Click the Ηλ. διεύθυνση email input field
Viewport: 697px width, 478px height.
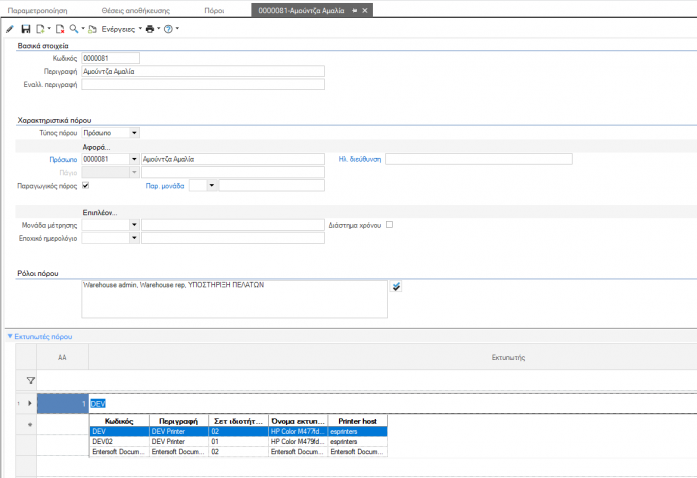(479, 159)
